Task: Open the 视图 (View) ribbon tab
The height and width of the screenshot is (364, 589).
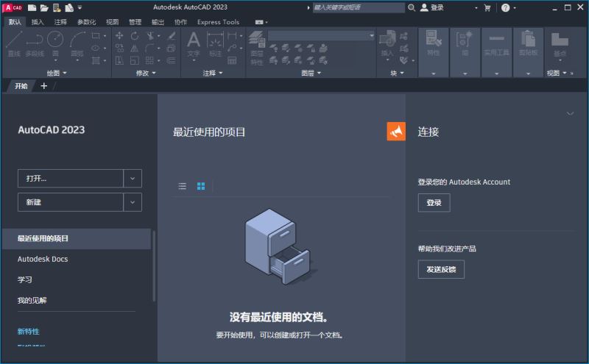Action: [113, 22]
